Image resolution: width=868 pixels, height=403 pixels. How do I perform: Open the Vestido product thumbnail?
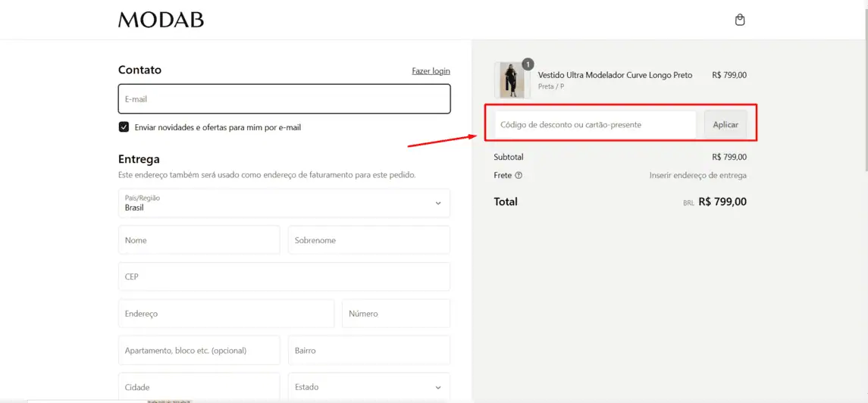tap(512, 80)
